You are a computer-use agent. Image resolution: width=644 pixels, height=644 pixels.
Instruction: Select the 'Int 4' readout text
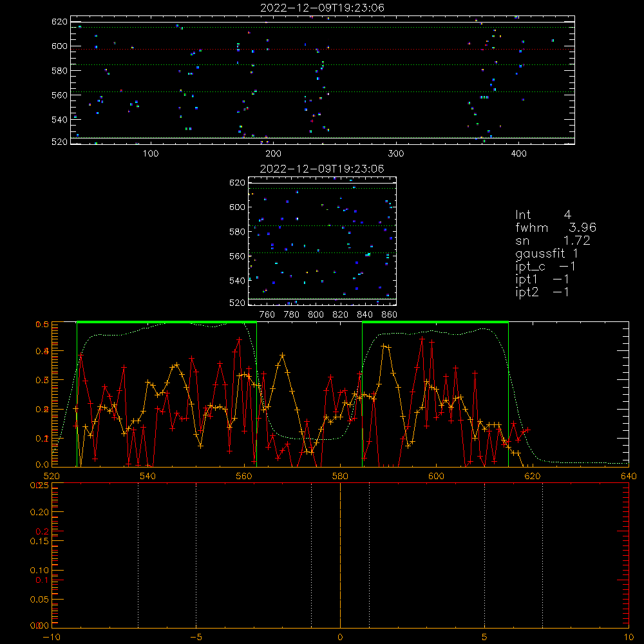tap(543, 215)
